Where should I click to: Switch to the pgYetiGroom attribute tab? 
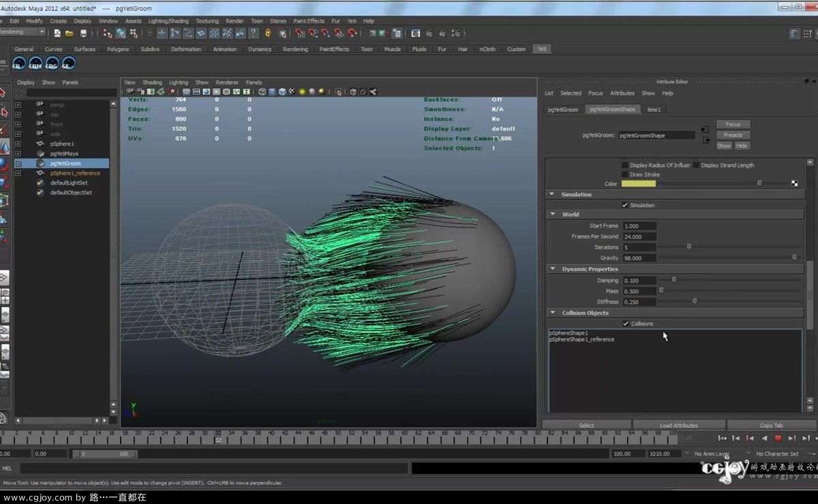click(x=563, y=110)
